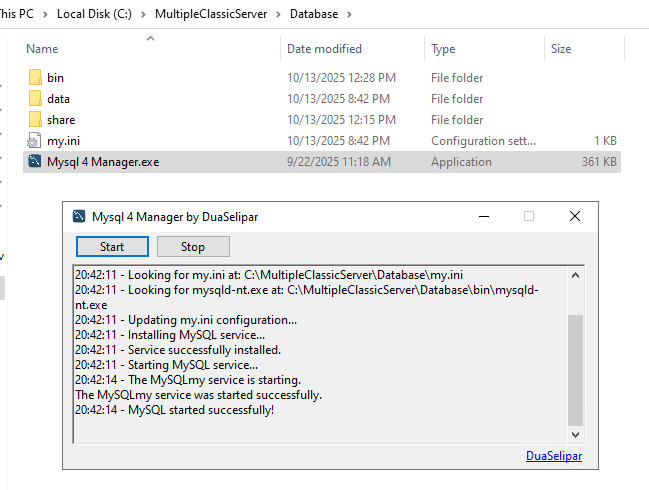Viewport: 649px width, 490px height.
Task: Click the "9/22/2025 11:18 AM" date cell
Action: click(x=339, y=162)
